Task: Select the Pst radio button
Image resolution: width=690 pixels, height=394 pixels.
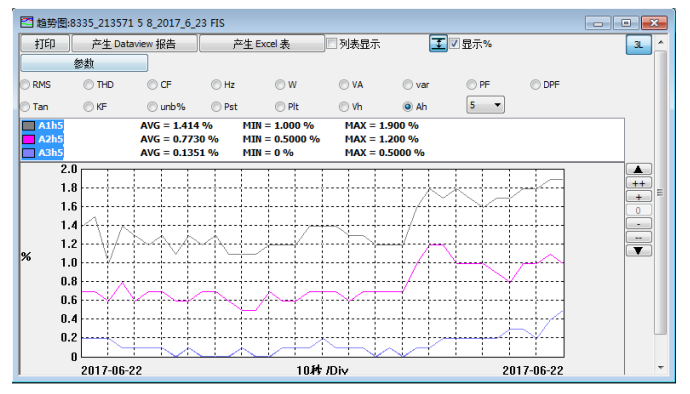Action: tap(216, 107)
